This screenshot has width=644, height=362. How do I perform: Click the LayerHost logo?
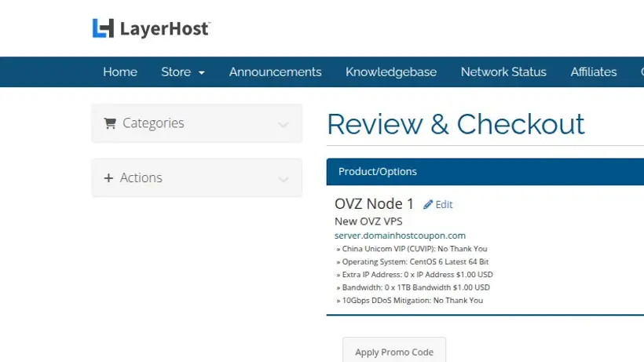(x=151, y=28)
